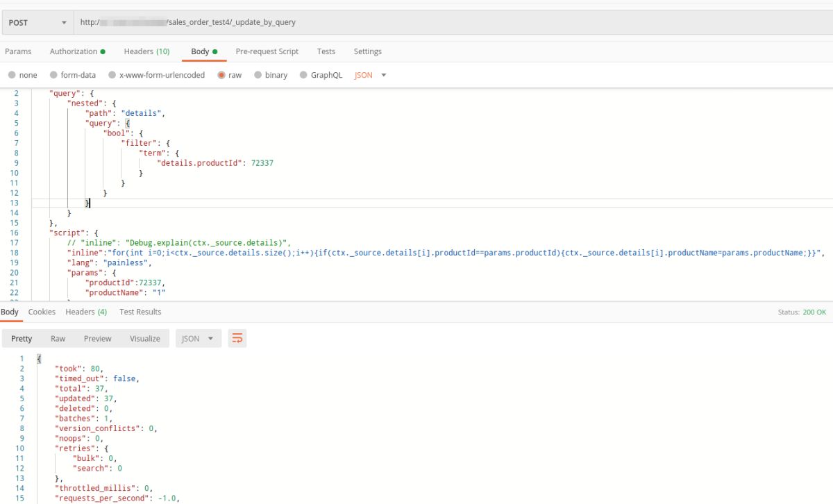Click the "deleted": 0 response line
Image resolution: width=833 pixels, height=504 pixels.
[x=84, y=409]
